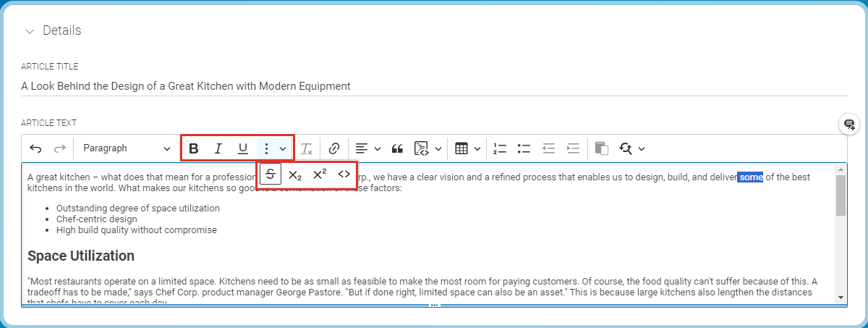The image size is (868, 328).
Task: Open the Paragraph style dropdown
Action: point(126,148)
